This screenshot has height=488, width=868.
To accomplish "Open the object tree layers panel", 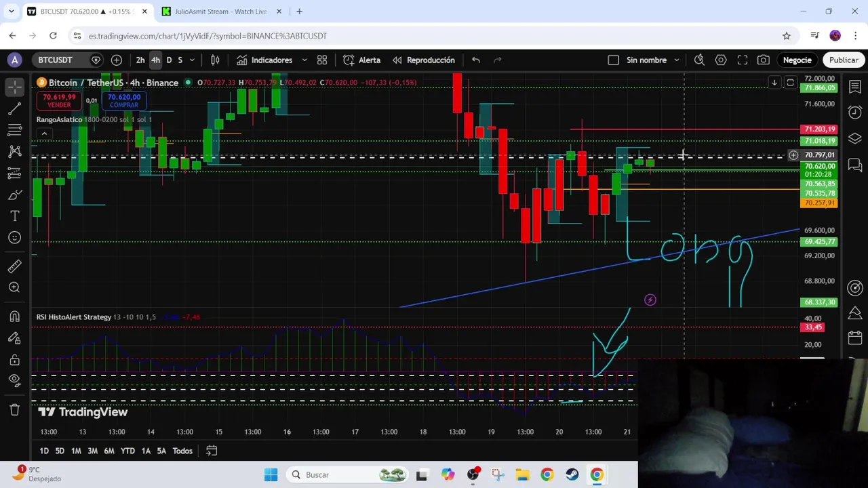I will click(855, 138).
